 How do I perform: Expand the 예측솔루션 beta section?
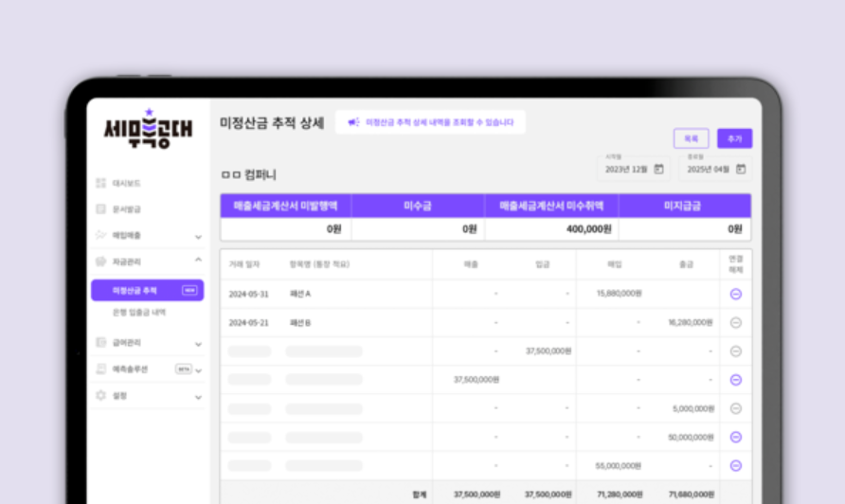(x=198, y=369)
